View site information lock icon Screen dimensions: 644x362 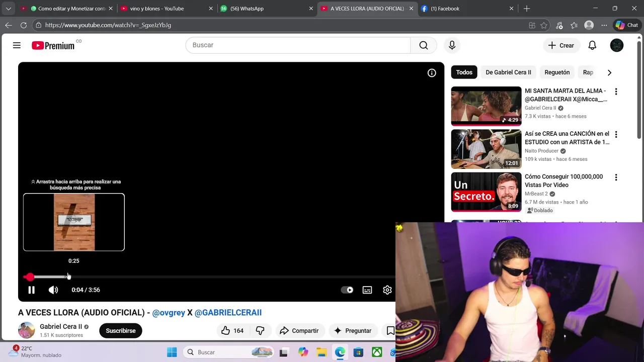coord(38,25)
